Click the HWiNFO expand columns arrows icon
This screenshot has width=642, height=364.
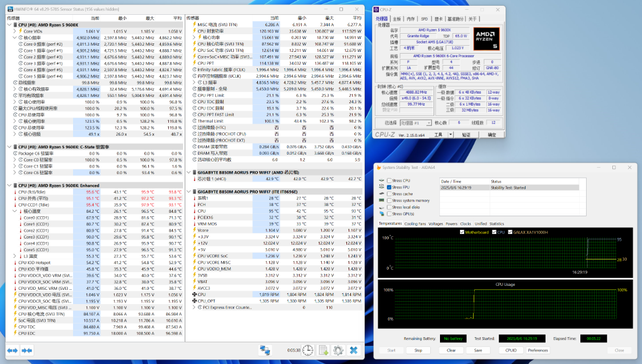coord(13,350)
